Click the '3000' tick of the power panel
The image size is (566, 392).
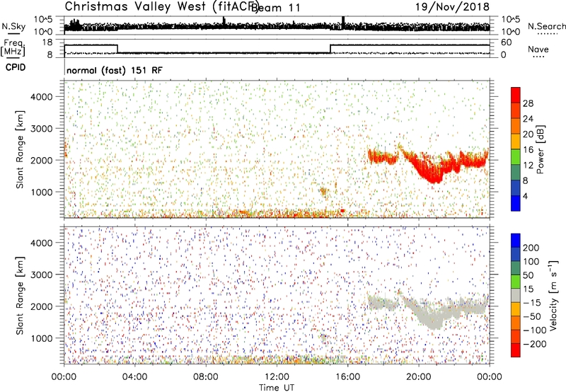click(x=41, y=129)
